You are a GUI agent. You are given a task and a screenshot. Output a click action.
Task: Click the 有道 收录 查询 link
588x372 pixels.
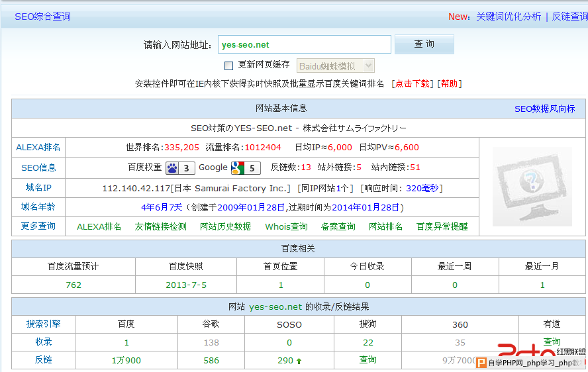pyautogui.click(x=552, y=342)
